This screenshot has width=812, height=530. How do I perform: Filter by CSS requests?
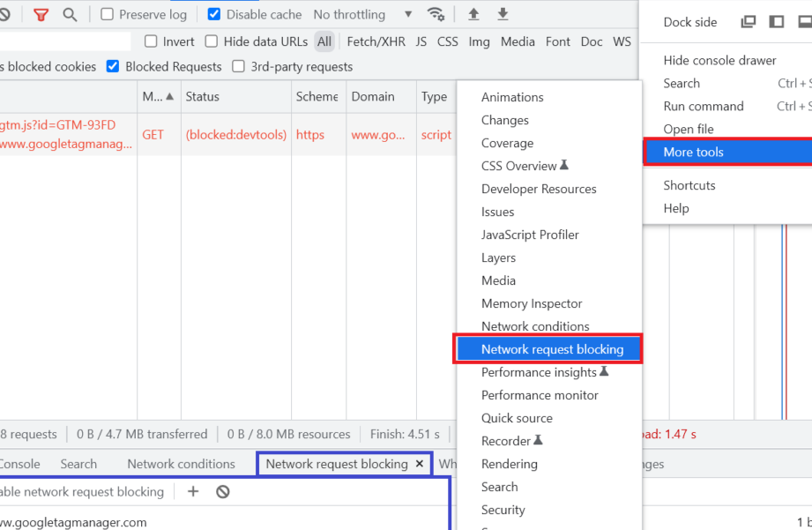click(x=447, y=41)
